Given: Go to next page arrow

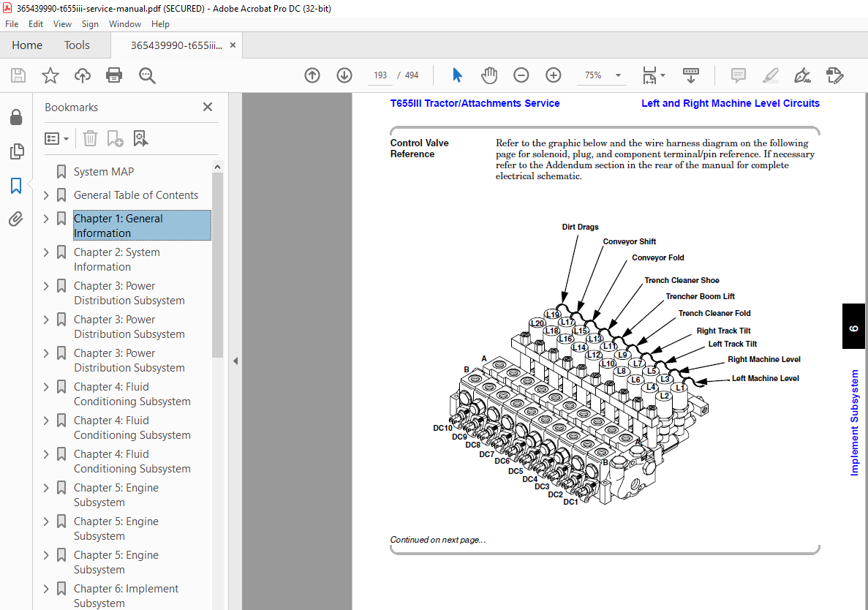Looking at the screenshot, I should 344,75.
